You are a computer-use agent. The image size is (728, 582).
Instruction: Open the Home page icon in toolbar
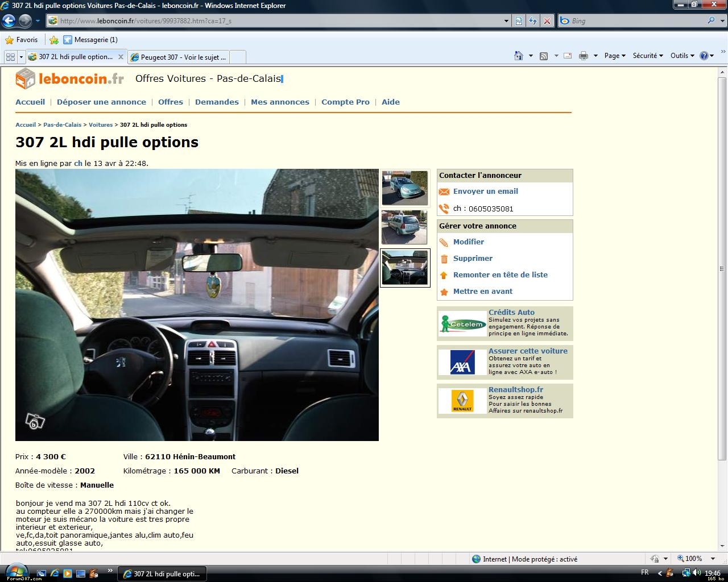click(518, 56)
